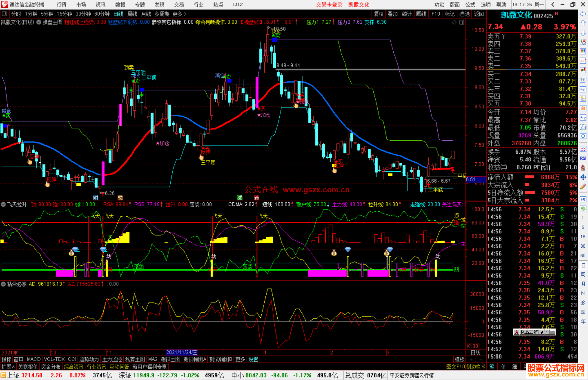This screenshot has height=380, width=588.
Task: Expand the 扩展 panel at bottom left
Action: tap(8, 367)
